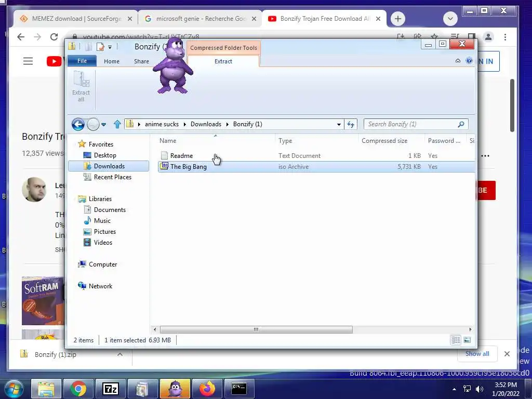The image size is (532, 399).
Task: Select the Extract ribbon tab
Action: [x=223, y=61]
